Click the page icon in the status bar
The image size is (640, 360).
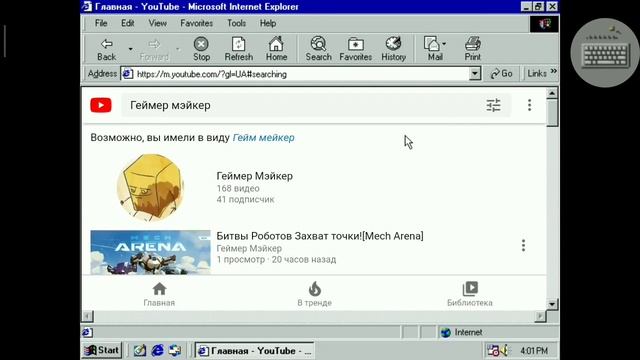(87, 332)
